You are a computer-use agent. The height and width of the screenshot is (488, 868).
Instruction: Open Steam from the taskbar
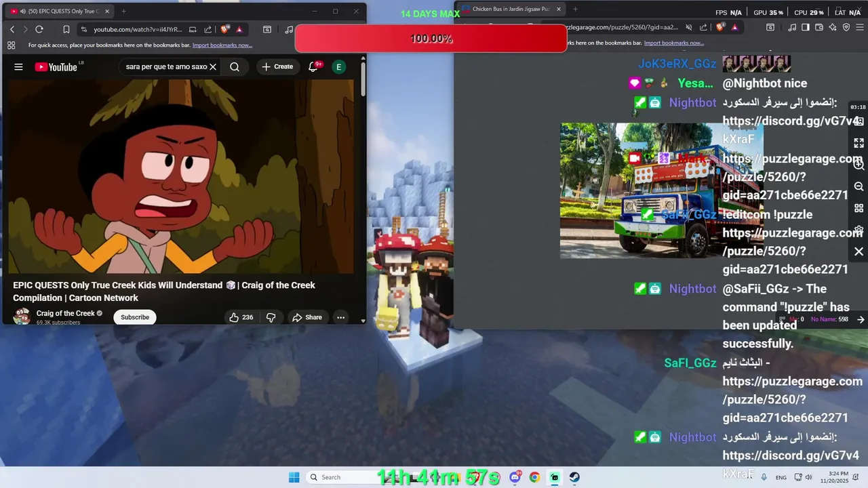574,477
